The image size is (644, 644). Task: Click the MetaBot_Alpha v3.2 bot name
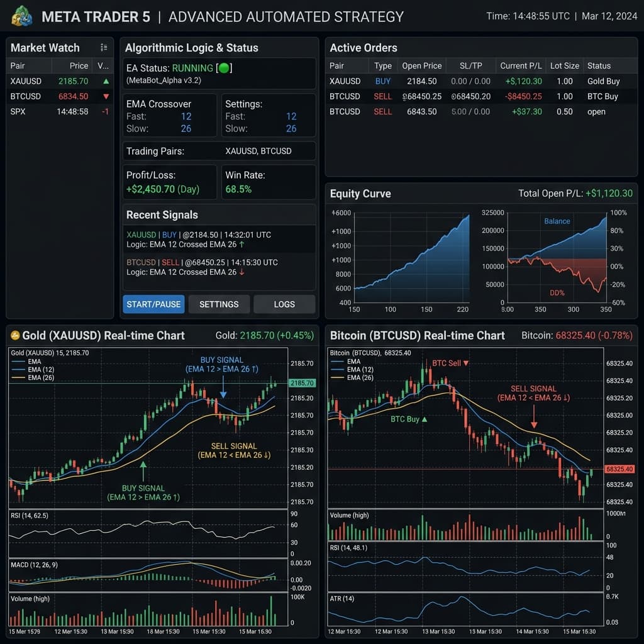click(164, 80)
